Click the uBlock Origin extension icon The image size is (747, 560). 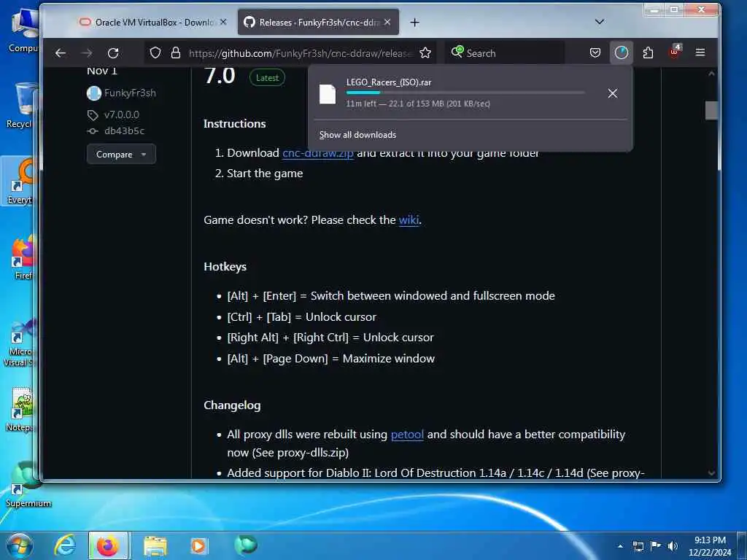(x=675, y=52)
